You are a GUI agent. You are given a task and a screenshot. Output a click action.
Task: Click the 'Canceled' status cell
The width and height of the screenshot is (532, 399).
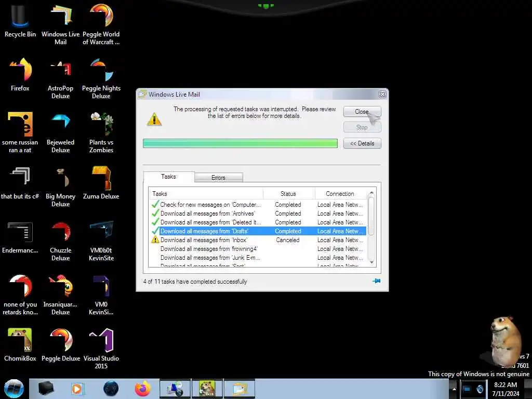coord(288,240)
